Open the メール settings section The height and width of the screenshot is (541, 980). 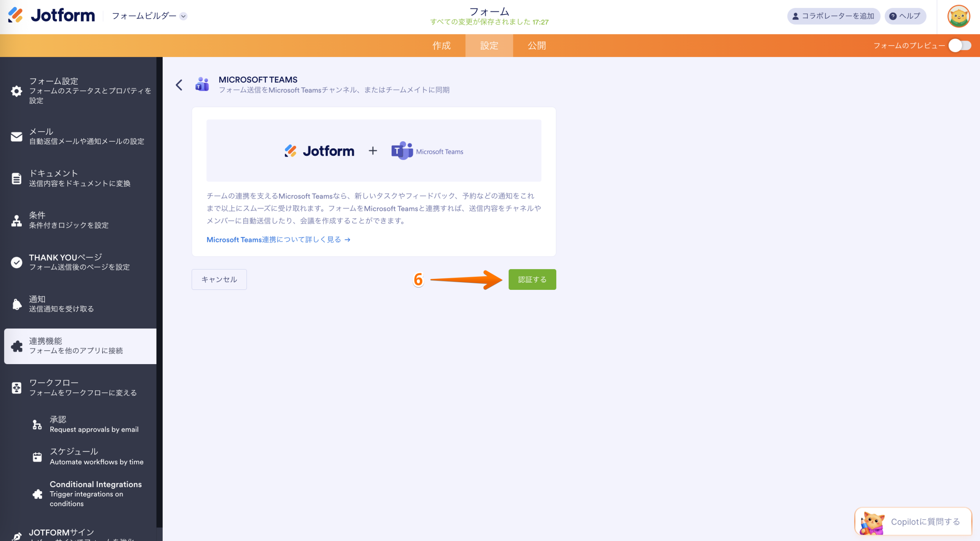click(x=80, y=136)
